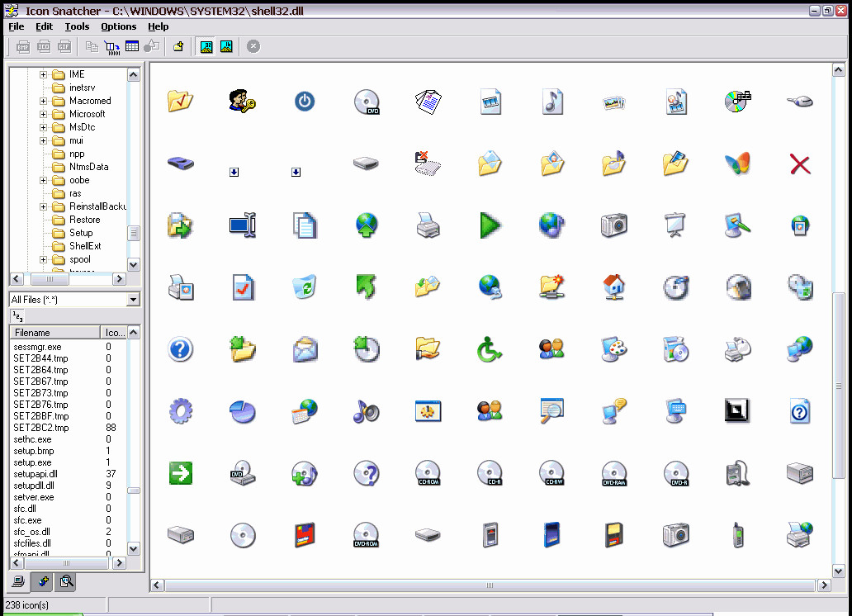Select the green right-arrow square icon
The width and height of the screenshot is (852, 616).
(181, 473)
